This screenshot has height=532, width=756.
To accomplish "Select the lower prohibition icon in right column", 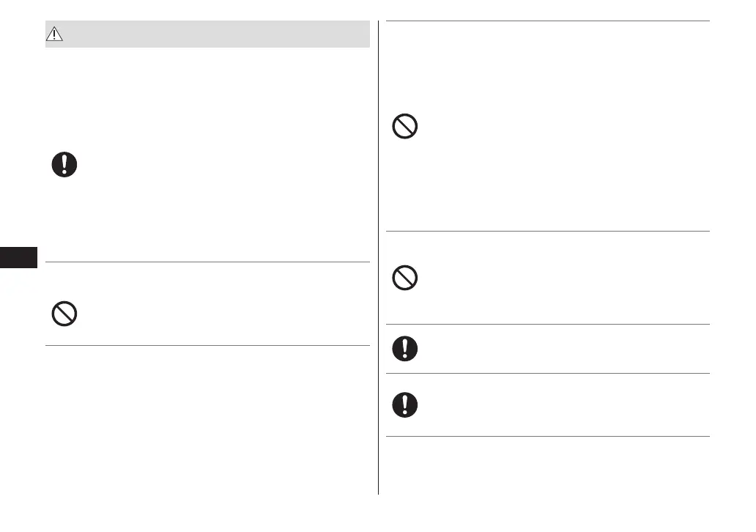I will pos(405,278).
